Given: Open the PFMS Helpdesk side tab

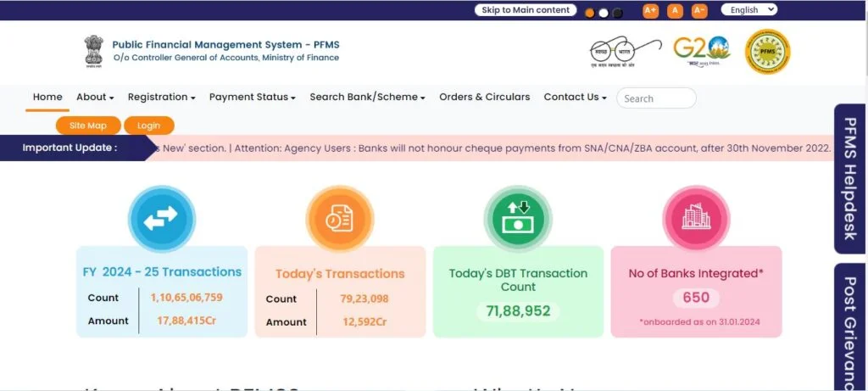Looking at the screenshot, I should pyautogui.click(x=850, y=178).
